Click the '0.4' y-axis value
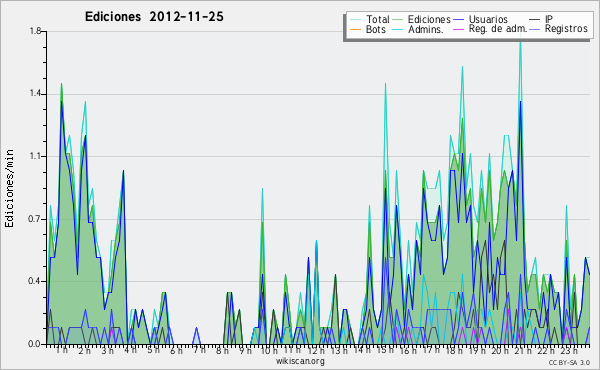This screenshot has width=600, height=370. pyautogui.click(x=35, y=282)
